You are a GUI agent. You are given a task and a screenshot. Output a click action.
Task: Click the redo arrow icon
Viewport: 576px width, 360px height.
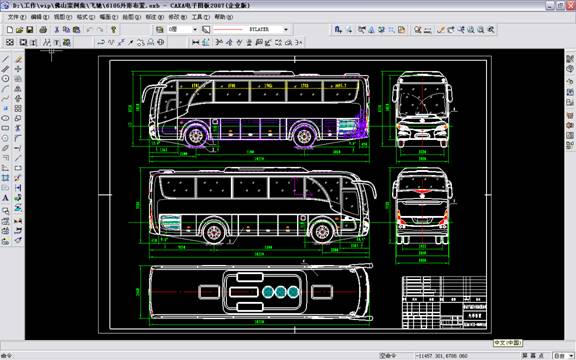click(100, 29)
